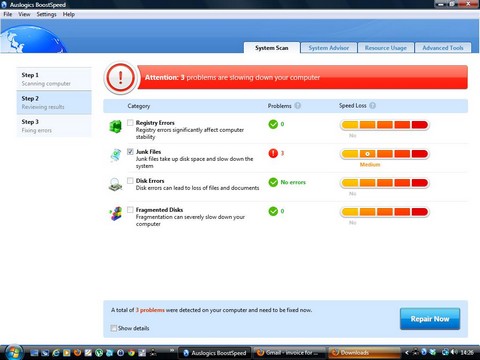This screenshot has height=360, width=480.
Task: Switch to the Resource Usage tab
Action: pos(386,48)
